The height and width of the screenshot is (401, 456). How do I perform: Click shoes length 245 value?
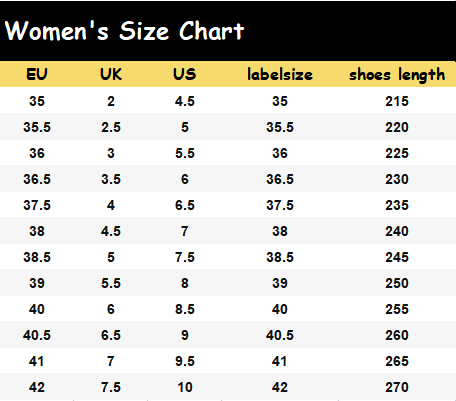point(397,257)
